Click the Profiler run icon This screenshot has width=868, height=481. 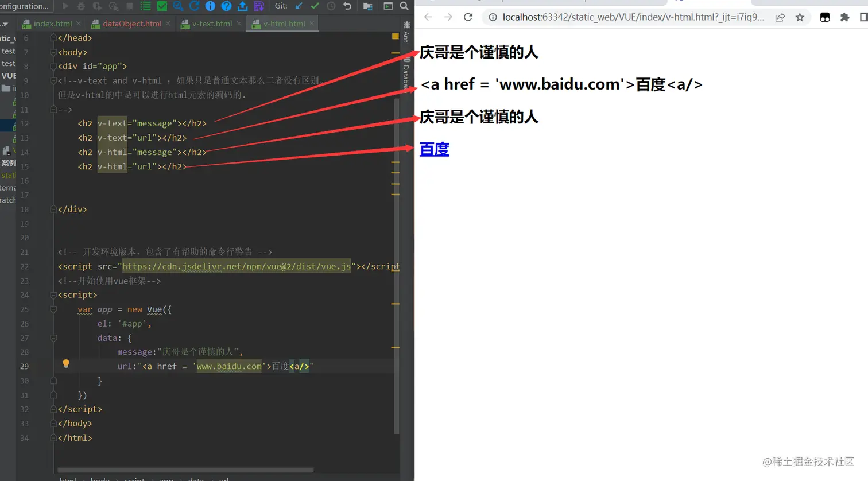tap(114, 6)
